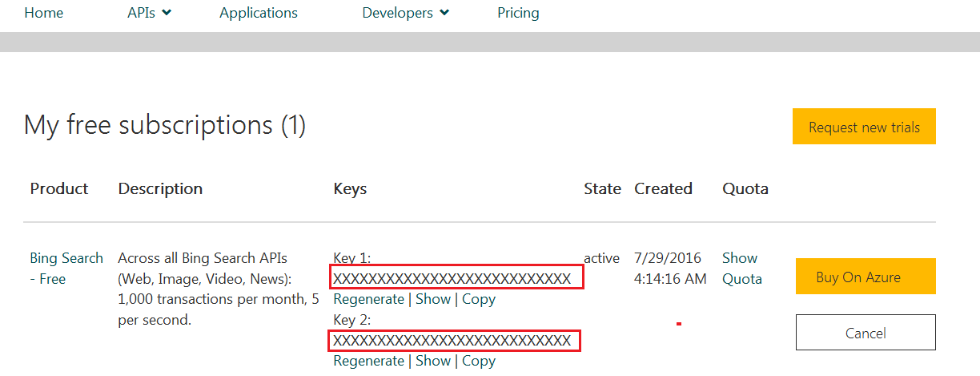The width and height of the screenshot is (980, 376).
Task: Show the Key 2 value
Action: pyautogui.click(x=433, y=361)
